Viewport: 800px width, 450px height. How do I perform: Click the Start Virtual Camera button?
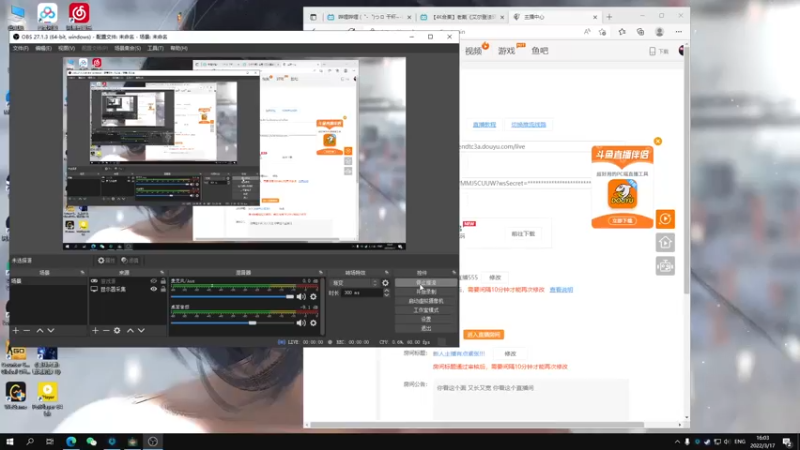[426, 301]
